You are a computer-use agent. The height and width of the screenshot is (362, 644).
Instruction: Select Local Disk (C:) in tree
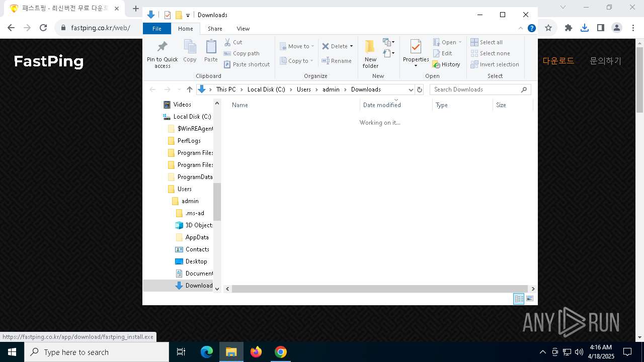[x=192, y=117]
